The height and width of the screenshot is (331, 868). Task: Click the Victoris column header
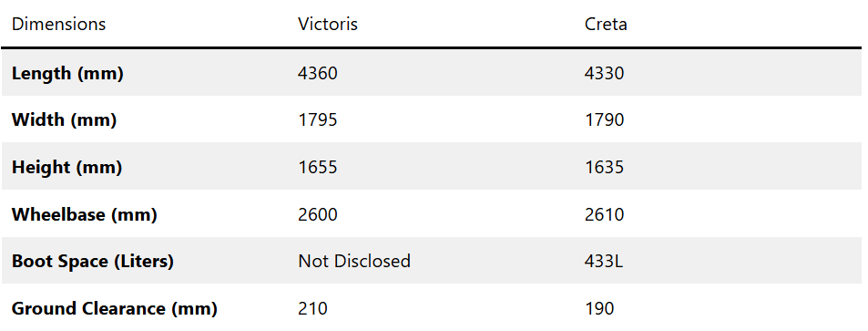(328, 25)
